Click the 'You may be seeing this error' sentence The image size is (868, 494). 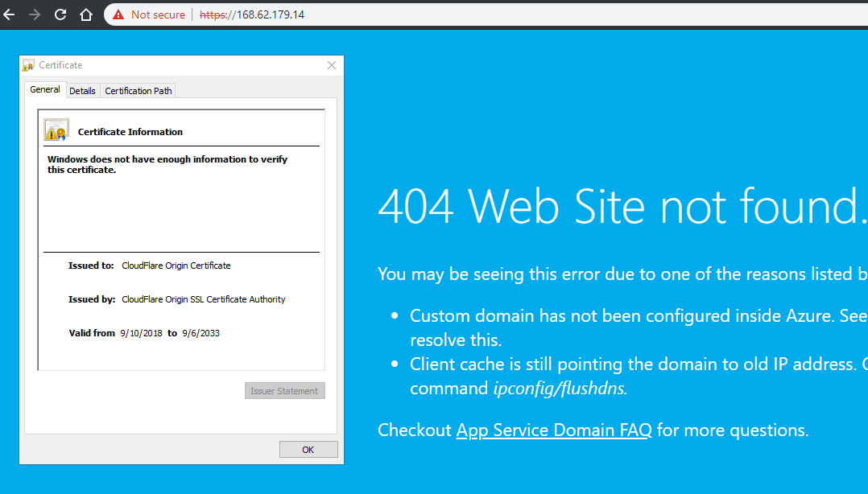(x=622, y=274)
